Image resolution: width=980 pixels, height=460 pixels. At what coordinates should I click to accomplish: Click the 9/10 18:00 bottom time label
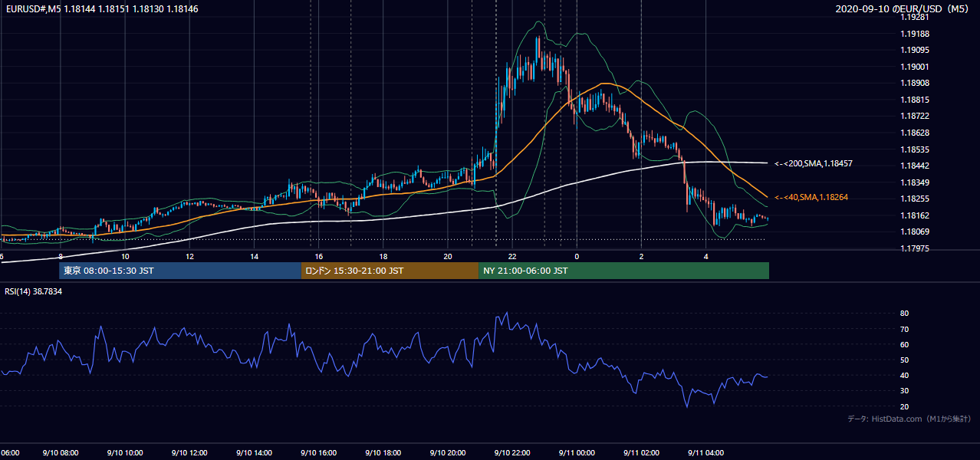(x=383, y=453)
